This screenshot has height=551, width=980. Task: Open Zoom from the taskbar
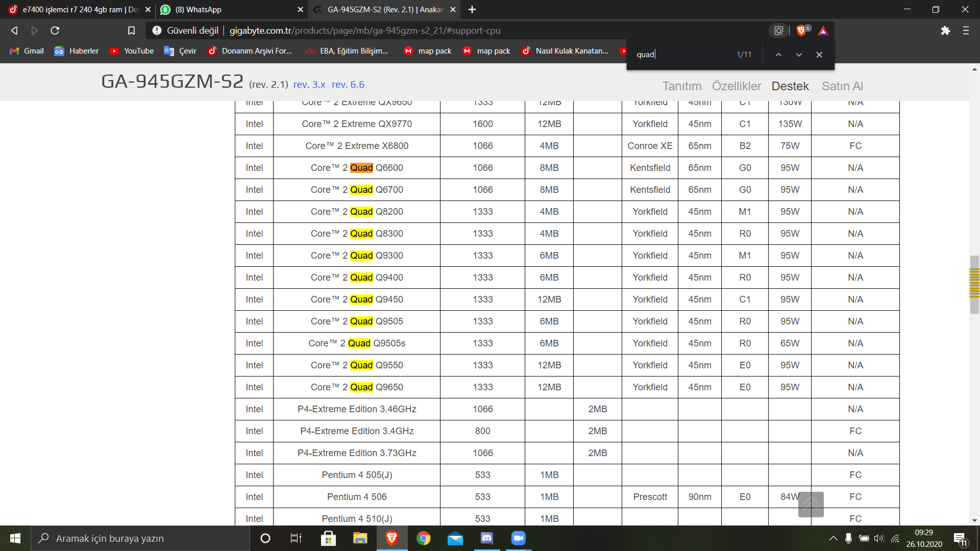[519, 538]
